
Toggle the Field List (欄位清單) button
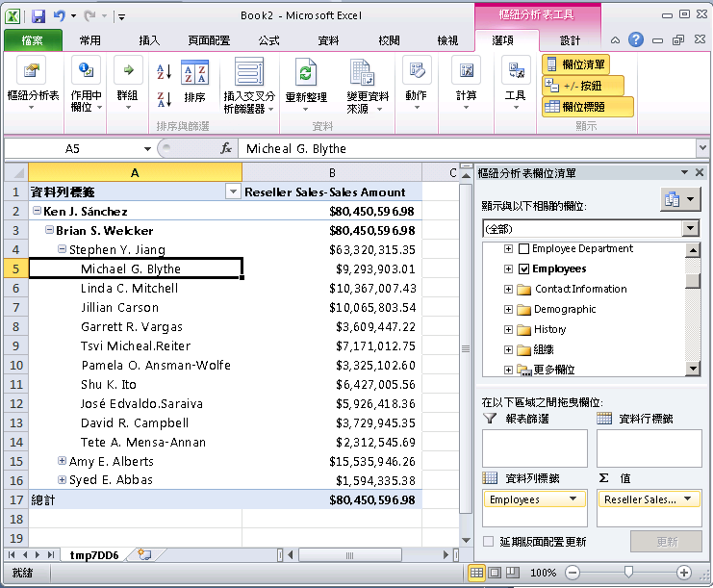(x=575, y=64)
